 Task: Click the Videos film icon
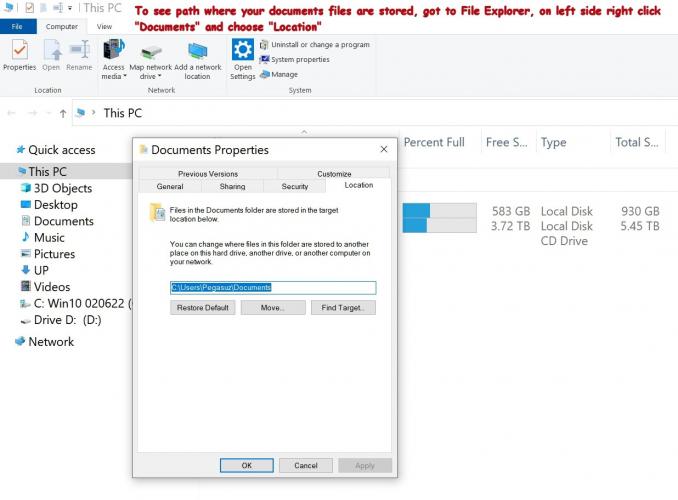click(x=26, y=286)
